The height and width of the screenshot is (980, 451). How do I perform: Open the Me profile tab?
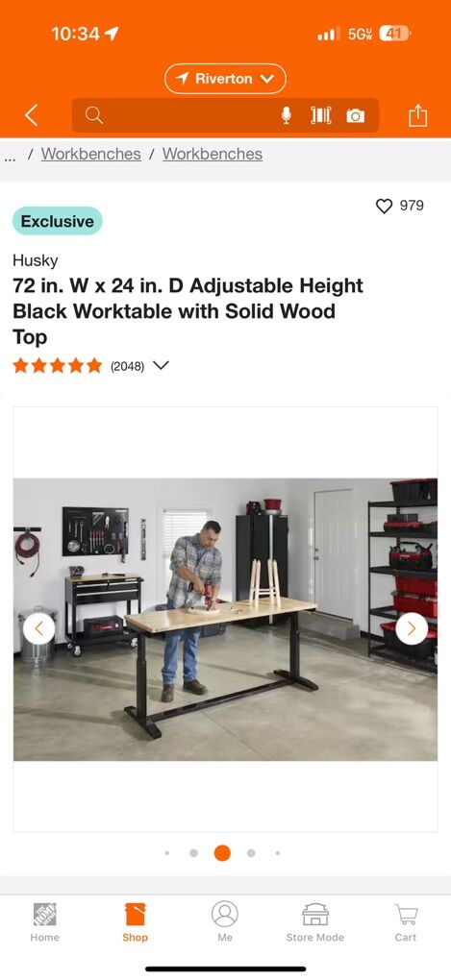click(225, 922)
